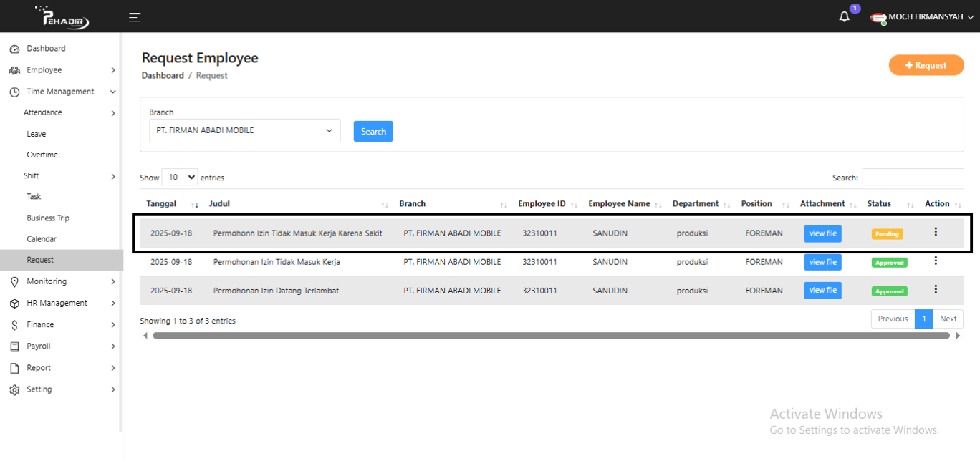Select Overtime in the sidebar
This screenshot has height=461, width=980.
click(42, 155)
